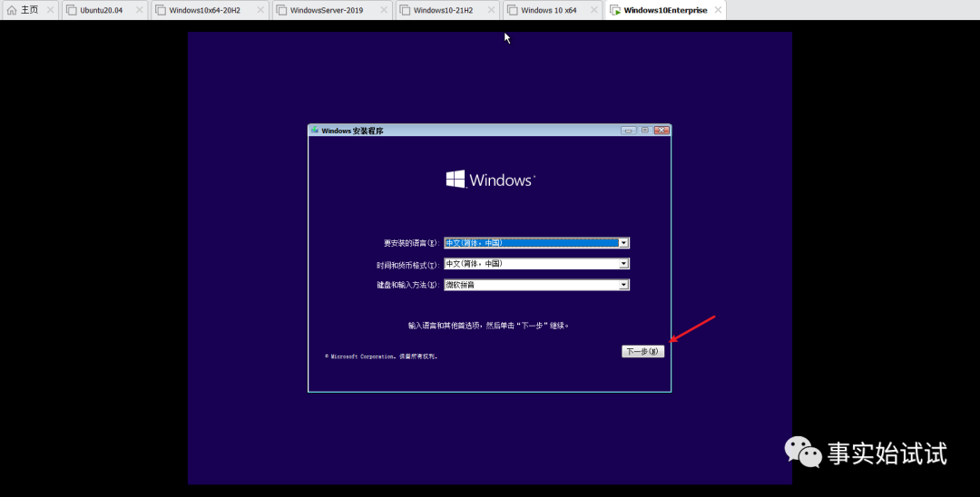Close the Ubuntu20.04 tab
The width and height of the screenshot is (980, 497).
pos(140,10)
